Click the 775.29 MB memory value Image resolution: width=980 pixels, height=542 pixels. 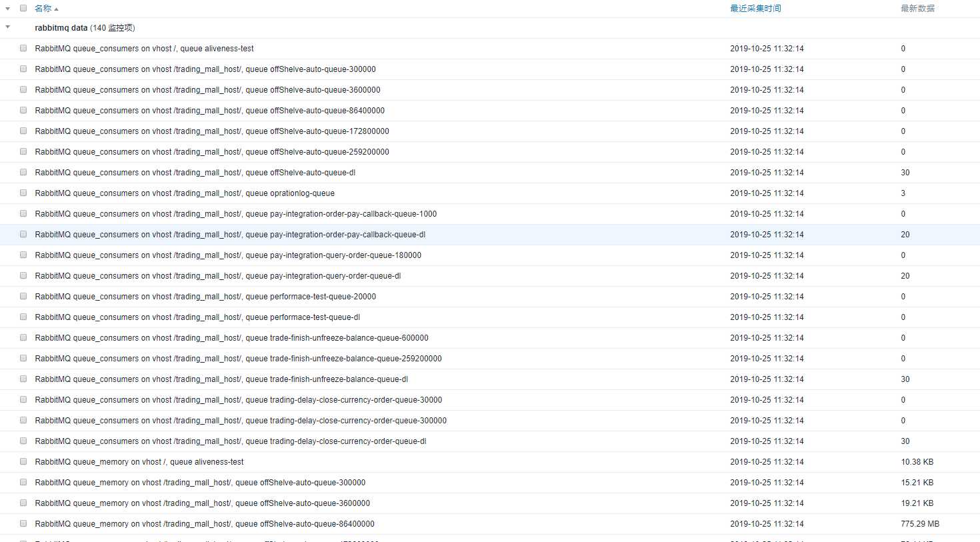[x=920, y=524]
